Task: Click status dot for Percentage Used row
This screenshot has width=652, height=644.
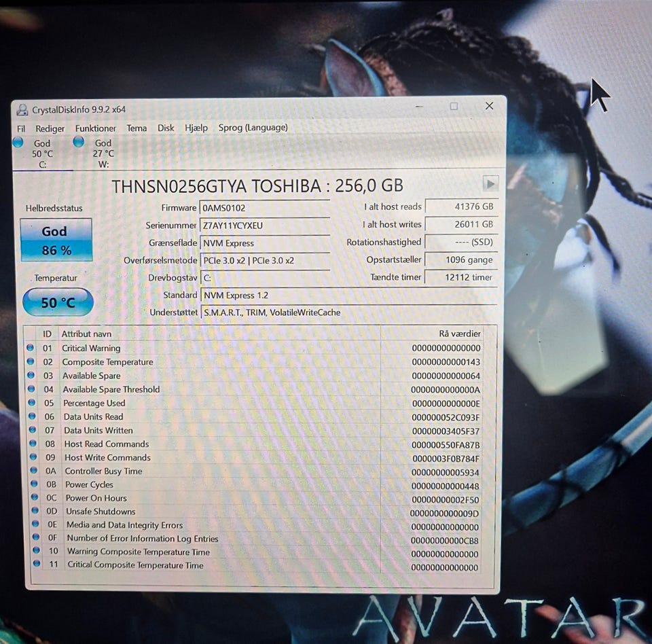Action: pyautogui.click(x=32, y=402)
